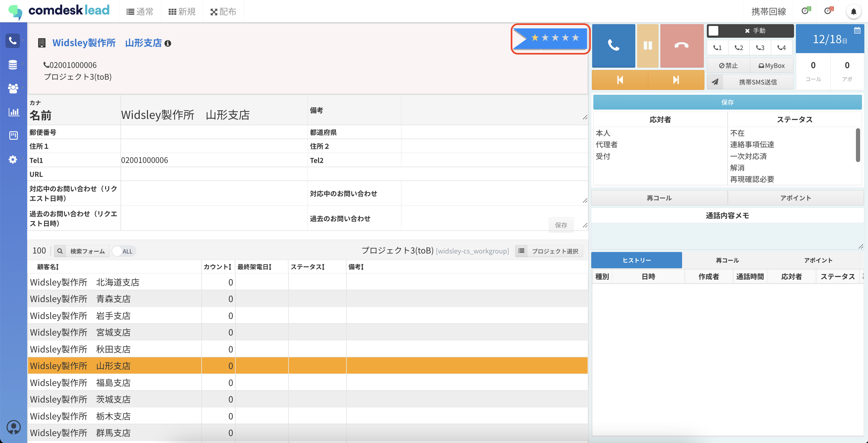Skip to next customer record arrow
Image resolution: width=868 pixels, height=443 pixels.
tap(676, 80)
